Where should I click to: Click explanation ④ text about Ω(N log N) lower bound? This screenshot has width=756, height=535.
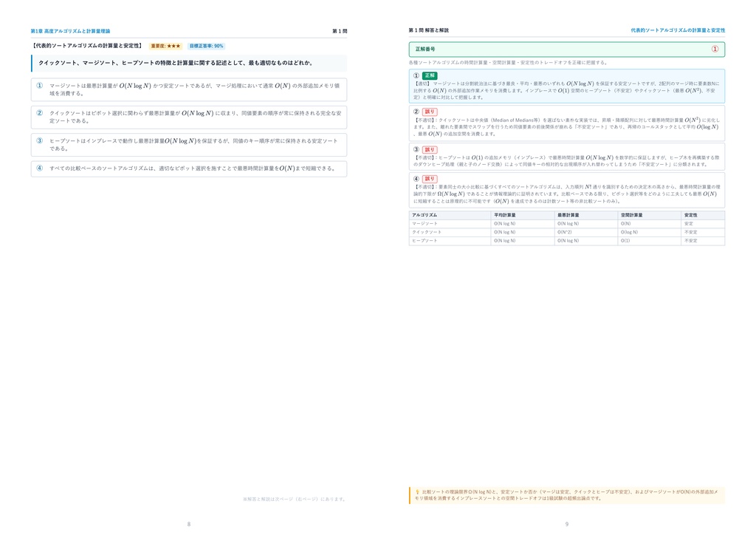566,194
